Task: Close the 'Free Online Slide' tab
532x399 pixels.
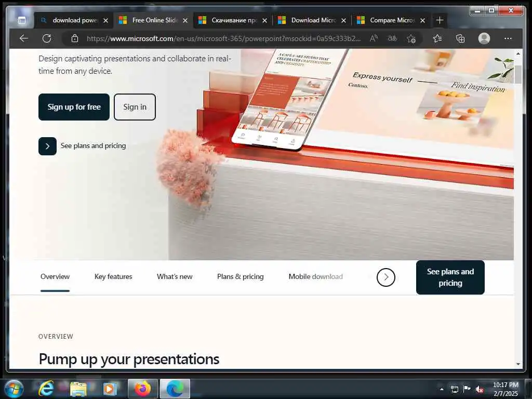Action: (185, 21)
